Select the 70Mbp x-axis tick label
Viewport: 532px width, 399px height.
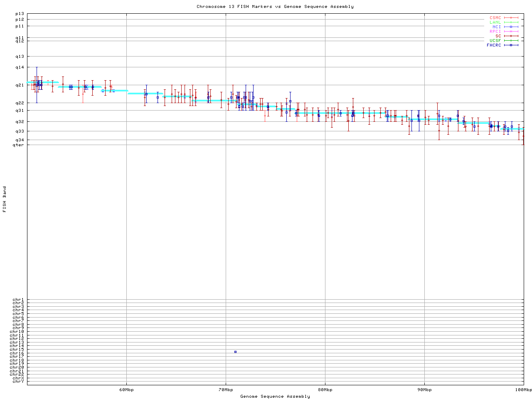(226, 390)
